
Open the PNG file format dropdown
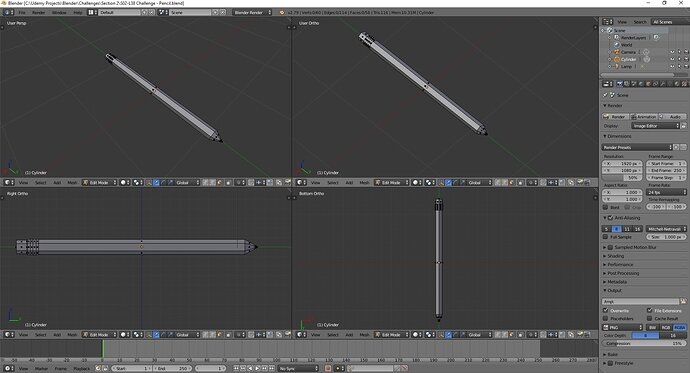tap(623, 327)
